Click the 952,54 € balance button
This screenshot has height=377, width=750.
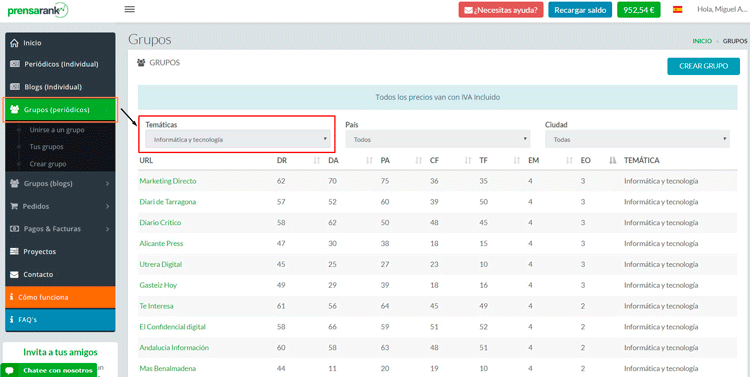(639, 10)
